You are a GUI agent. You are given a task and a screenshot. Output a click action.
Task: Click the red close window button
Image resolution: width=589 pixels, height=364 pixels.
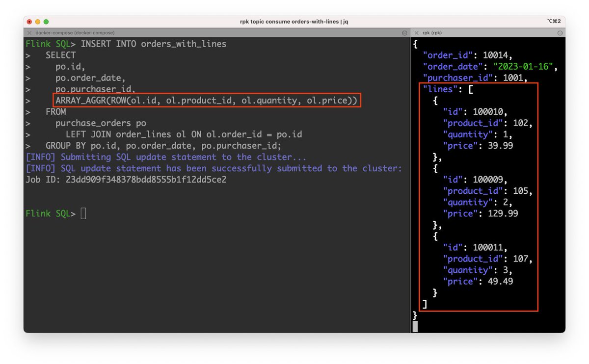click(29, 22)
